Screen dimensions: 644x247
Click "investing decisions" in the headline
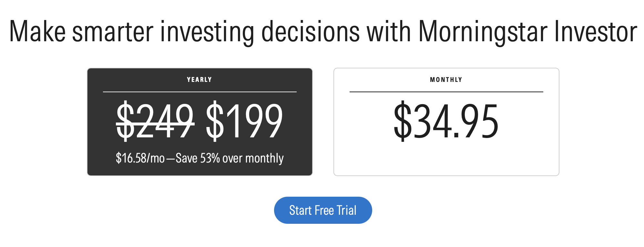pyautogui.click(x=260, y=32)
